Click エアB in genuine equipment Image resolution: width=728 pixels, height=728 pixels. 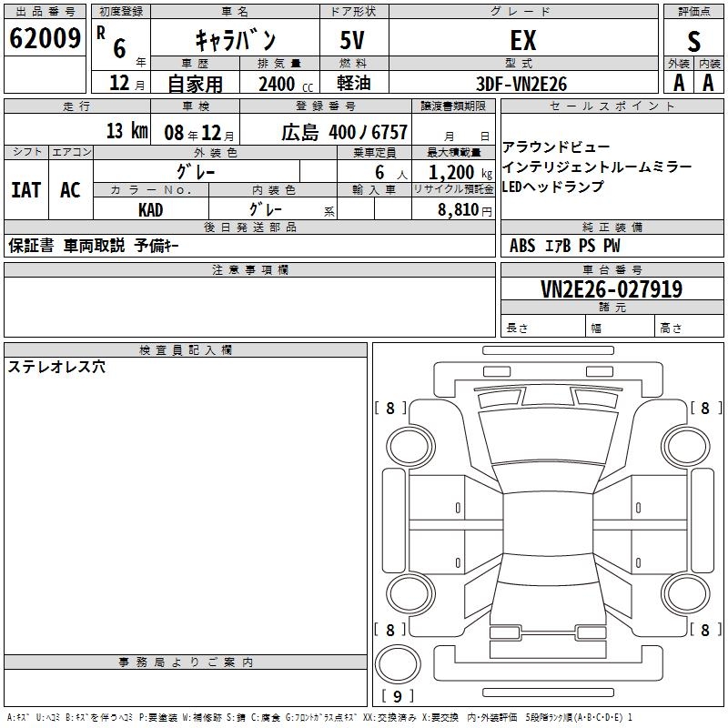coord(557,245)
